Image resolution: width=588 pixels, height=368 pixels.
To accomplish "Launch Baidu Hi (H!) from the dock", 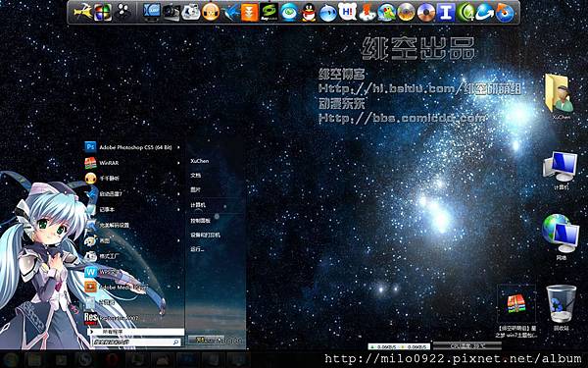I will click(x=348, y=11).
